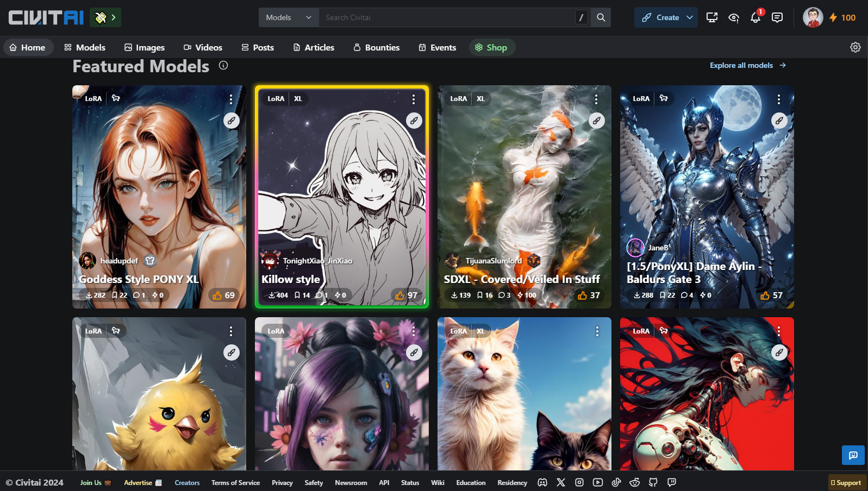Click the remix brush icon on the Dame Aylin card
This screenshot has height=491, width=868.
[x=779, y=121]
